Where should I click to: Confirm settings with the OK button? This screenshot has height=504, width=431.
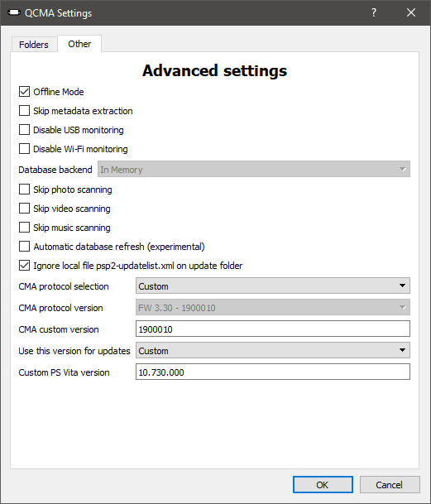[323, 484]
